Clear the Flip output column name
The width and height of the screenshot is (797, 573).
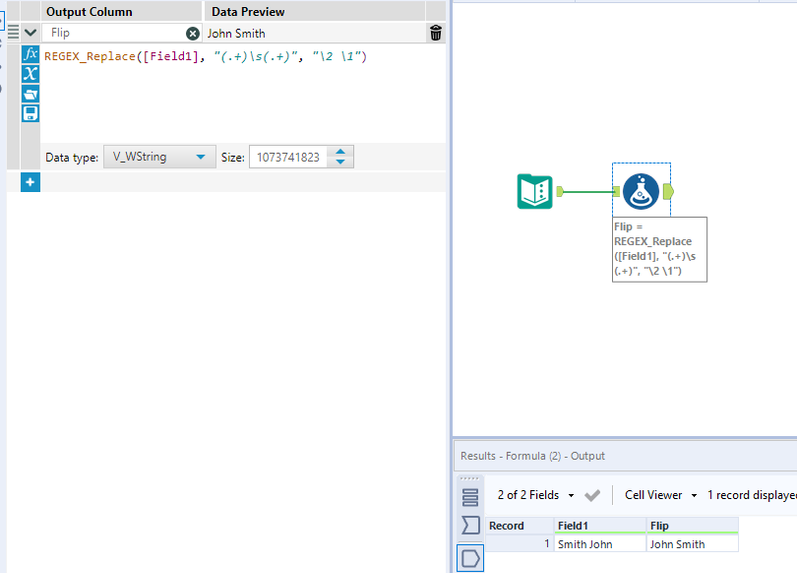pos(193,34)
